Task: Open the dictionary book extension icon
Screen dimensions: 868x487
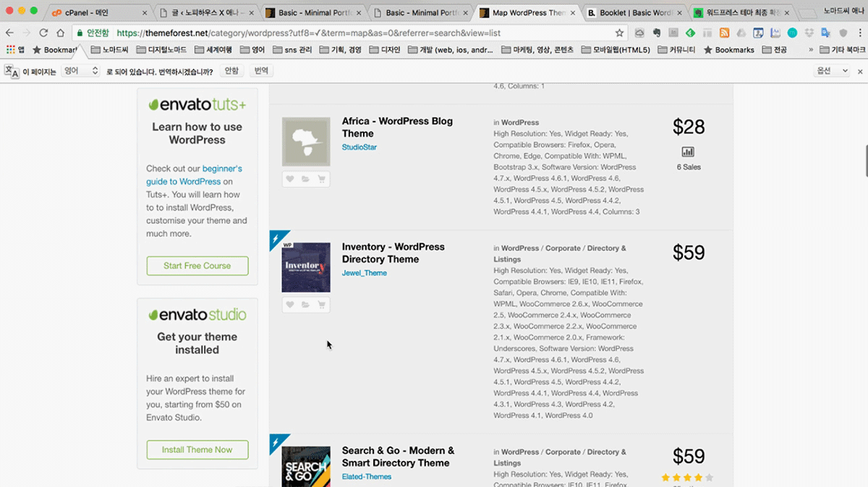Action: (775, 33)
